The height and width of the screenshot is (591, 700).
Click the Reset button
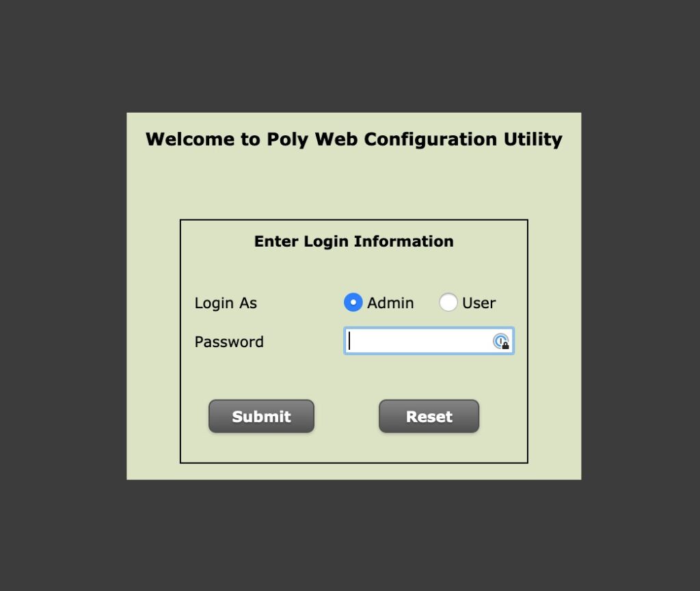(429, 416)
